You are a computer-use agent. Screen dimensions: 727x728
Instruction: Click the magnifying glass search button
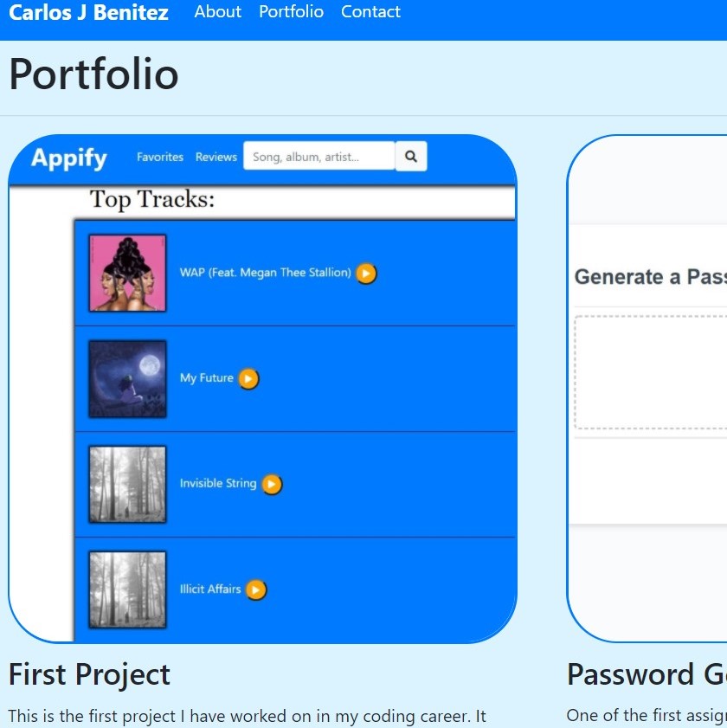pyautogui.click(x=411, y=156)
